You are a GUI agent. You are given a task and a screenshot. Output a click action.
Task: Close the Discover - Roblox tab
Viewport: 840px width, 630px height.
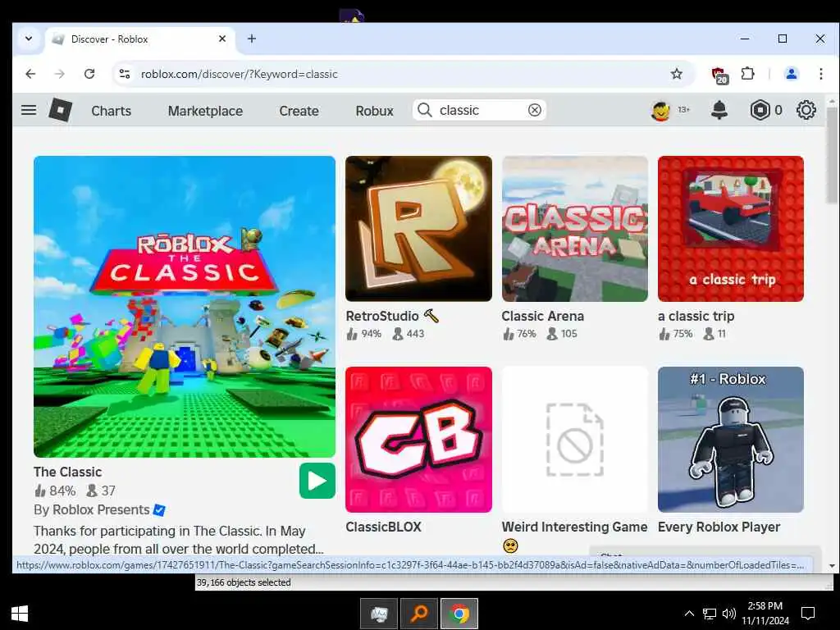click(x=222, y=39)
